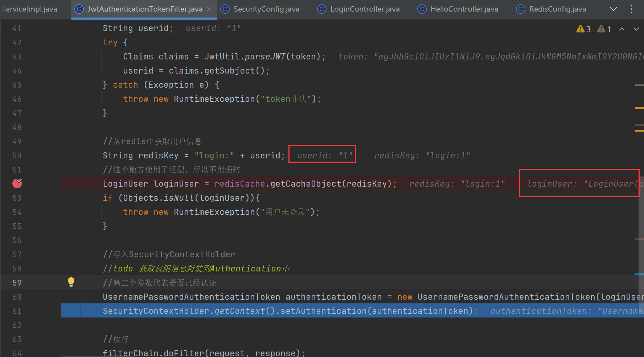Click the inline hint redisKey: "login:1" on line 50

(x=422, y=155)
